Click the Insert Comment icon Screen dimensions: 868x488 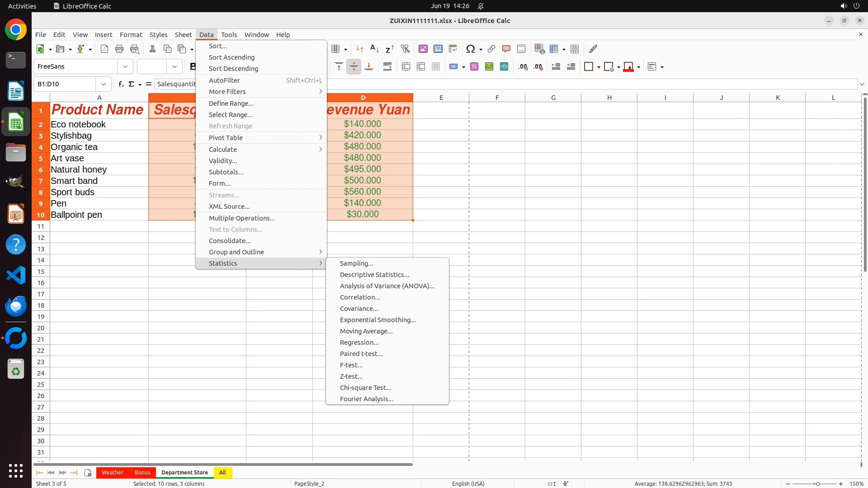(506, 49)
